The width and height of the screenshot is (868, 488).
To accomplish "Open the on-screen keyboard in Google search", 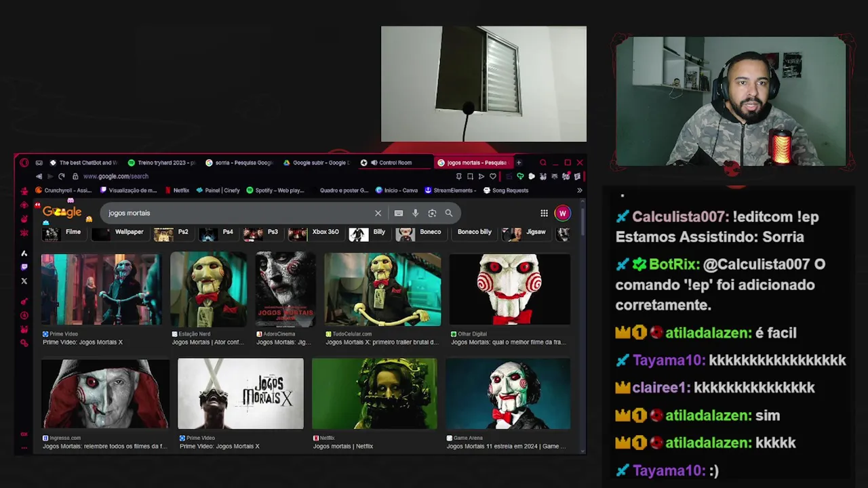I will pyautogui.click(x=399, y=213).
